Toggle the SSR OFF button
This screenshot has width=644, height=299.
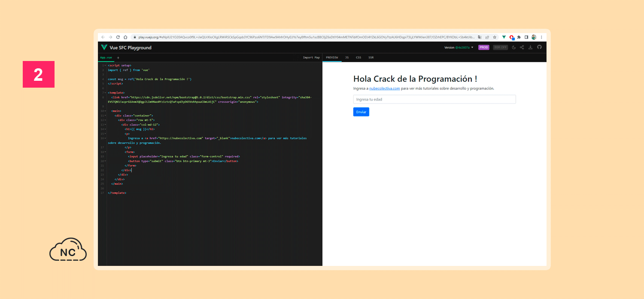tap(500, 47)
